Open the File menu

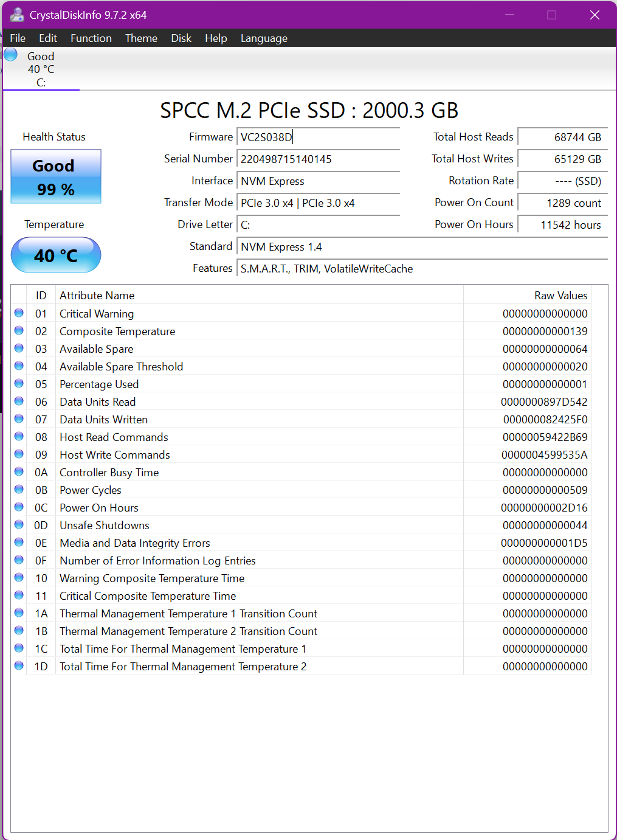coord(18,38)
